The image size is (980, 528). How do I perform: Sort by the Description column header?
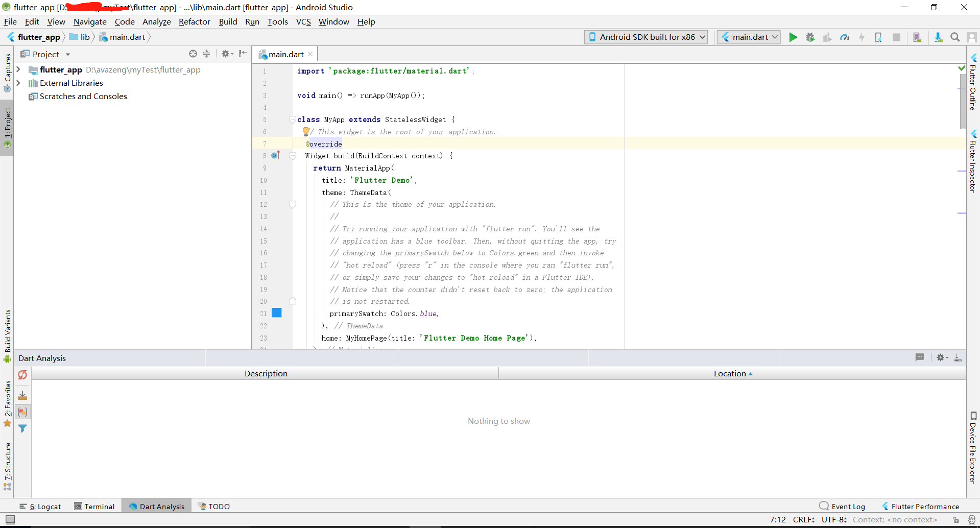[266, 374]
